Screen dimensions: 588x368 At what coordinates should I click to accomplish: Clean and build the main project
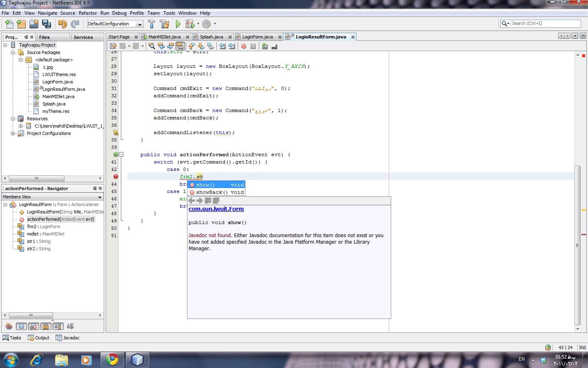(x=165, y=24)
